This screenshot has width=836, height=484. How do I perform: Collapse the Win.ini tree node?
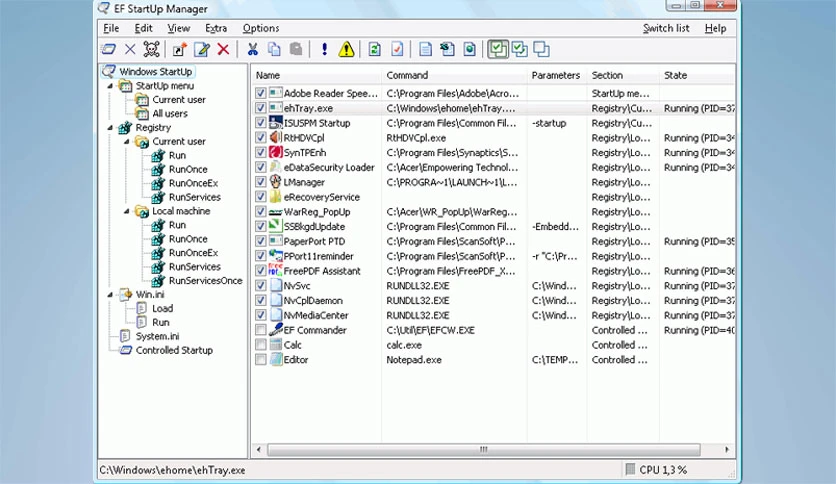pos(110,295)
